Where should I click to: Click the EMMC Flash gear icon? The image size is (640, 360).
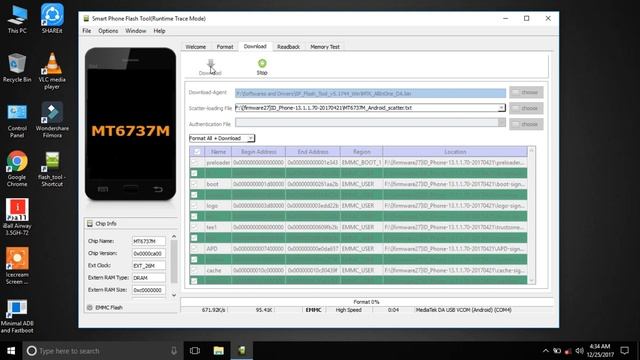point(90,307)
